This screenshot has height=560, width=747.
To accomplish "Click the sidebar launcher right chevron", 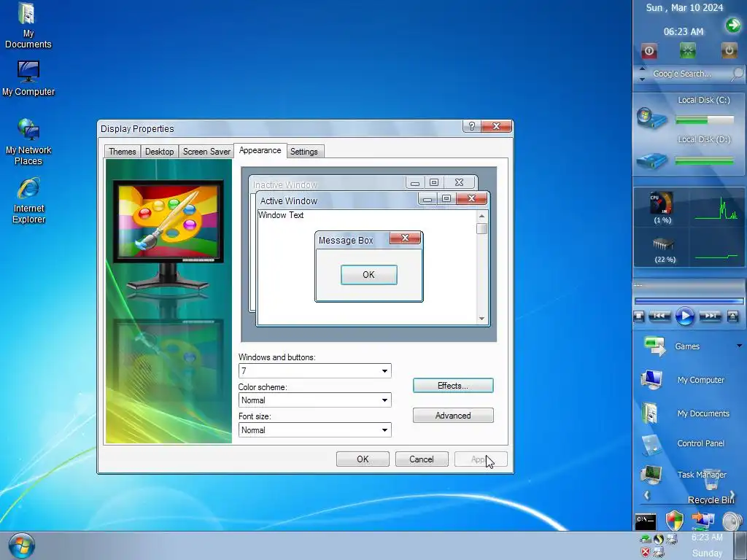I will pyautogui.click(x=732, y=495).
